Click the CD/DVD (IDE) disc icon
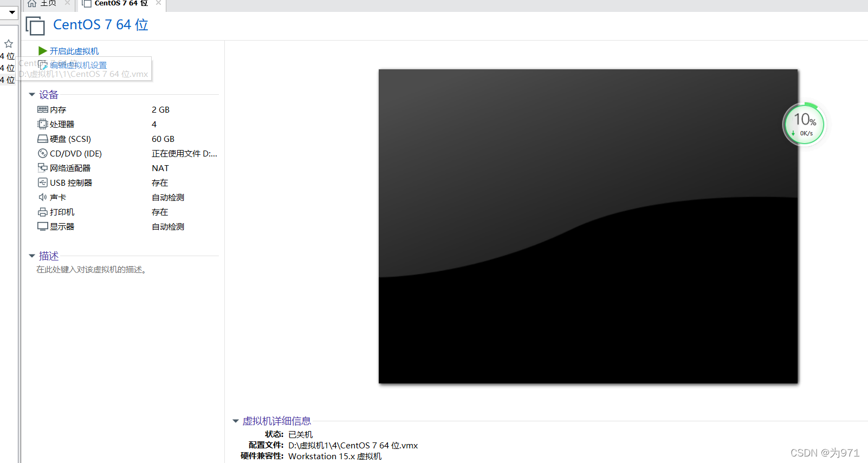 43,153
